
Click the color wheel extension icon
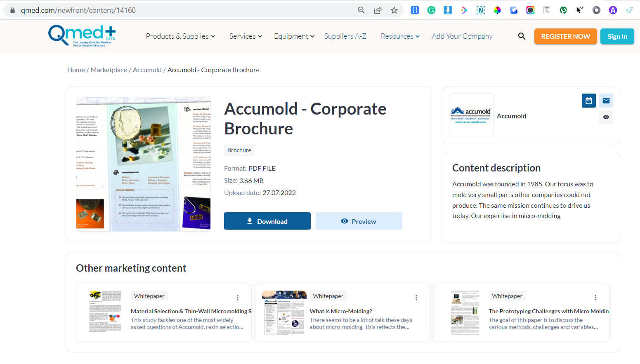click(x=497, y=10)
